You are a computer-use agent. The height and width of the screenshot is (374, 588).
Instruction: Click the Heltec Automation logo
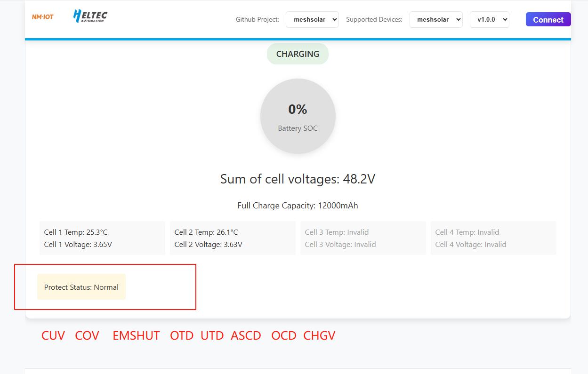[x=90, y=16]
